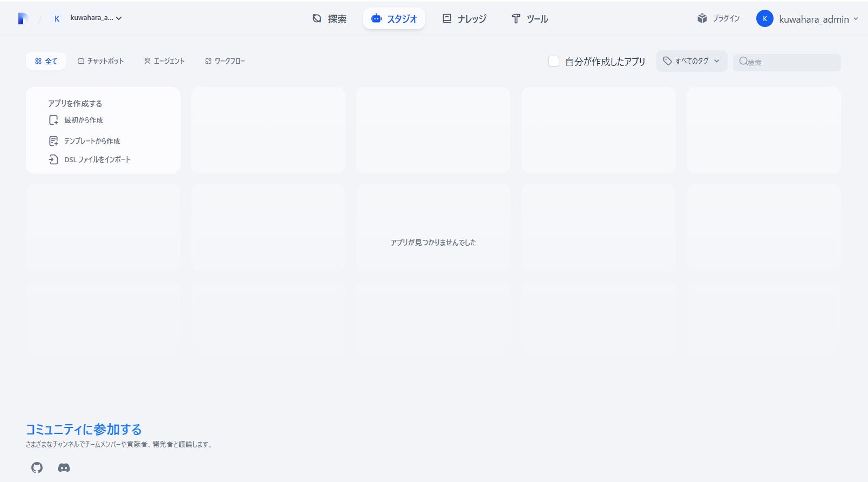
Task: Click DSL ファイルをインポート
Action: pyautogui.click(x=97, y=159)
